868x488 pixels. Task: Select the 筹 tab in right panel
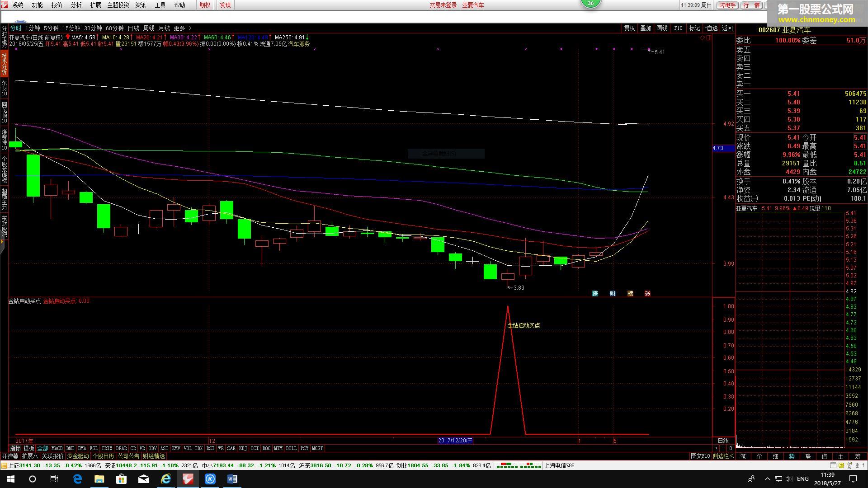[x=858, y=456]
